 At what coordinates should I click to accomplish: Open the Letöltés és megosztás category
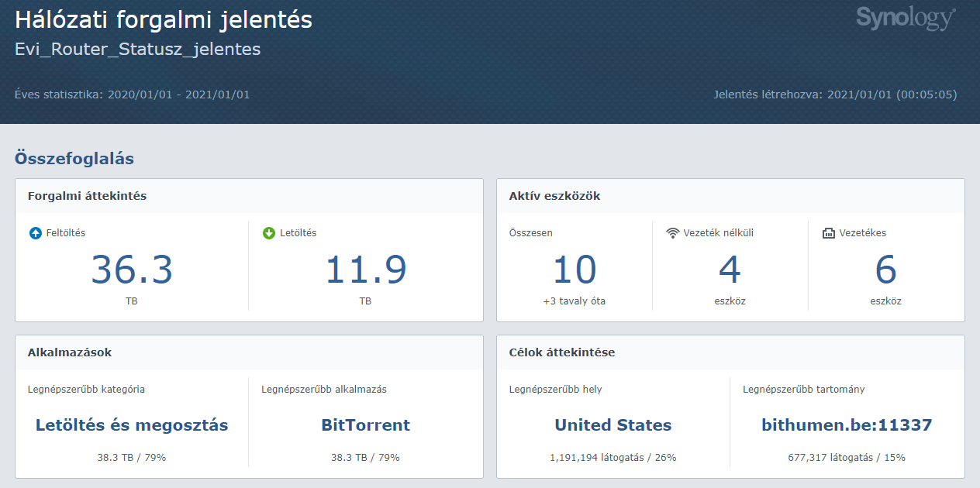132,425
